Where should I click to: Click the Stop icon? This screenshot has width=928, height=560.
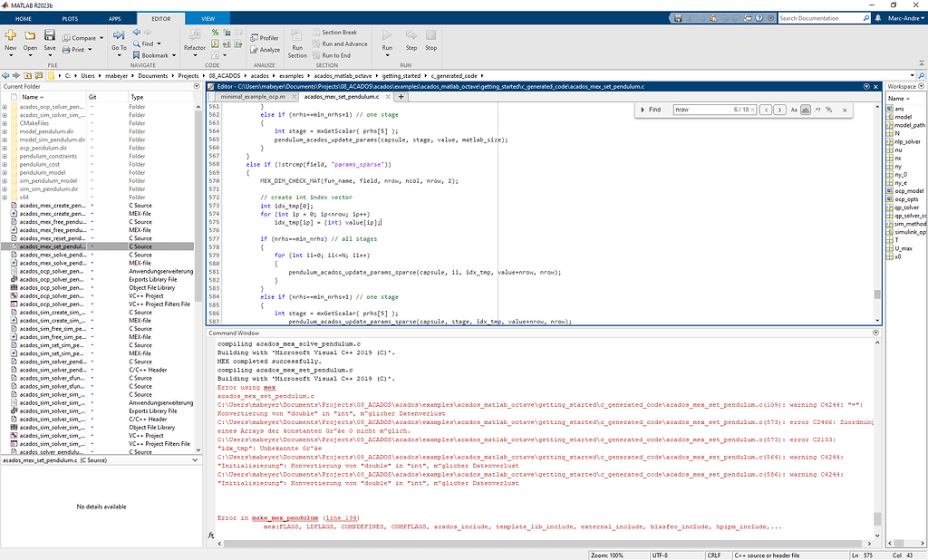click(x=430, y=35)
